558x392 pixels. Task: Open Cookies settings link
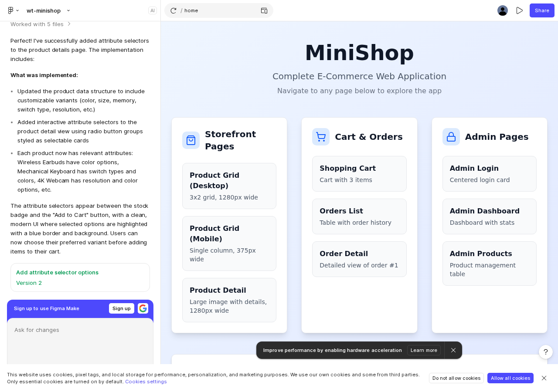[146, 381]
